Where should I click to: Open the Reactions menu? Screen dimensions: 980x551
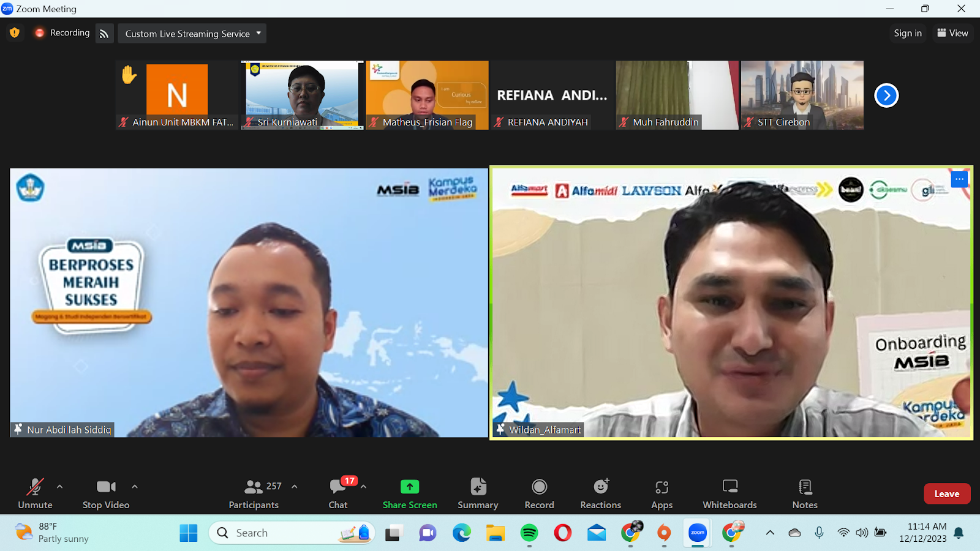pyautogui.click(x=601, y=494)
